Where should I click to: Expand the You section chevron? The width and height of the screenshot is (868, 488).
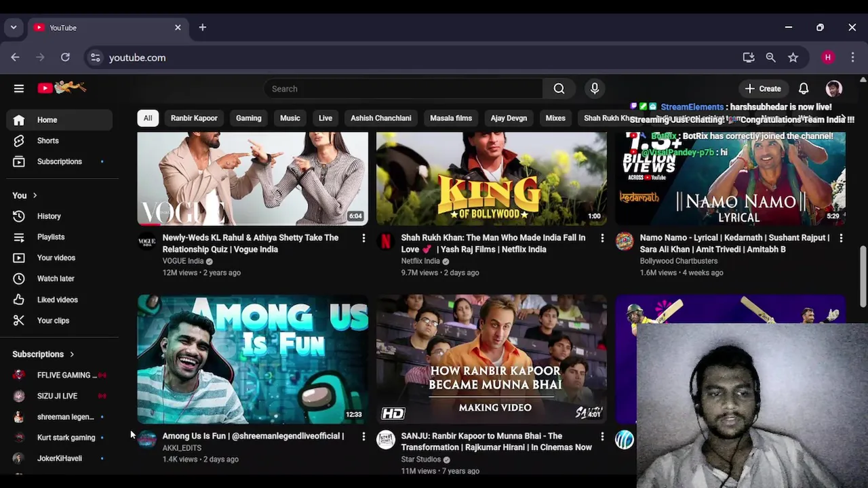[x=35, y=195]
